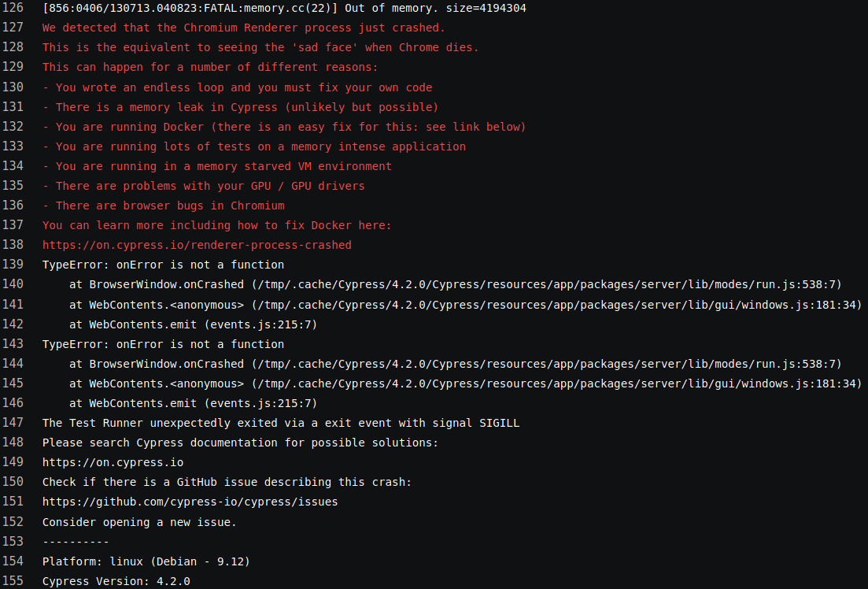Click the 'Cypress Version: 4.2.0' line text

[x=116, y=581]
